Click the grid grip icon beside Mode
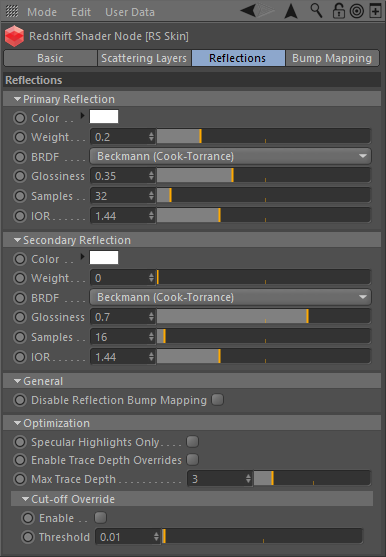Screen dimensions: 386x557 12,11
